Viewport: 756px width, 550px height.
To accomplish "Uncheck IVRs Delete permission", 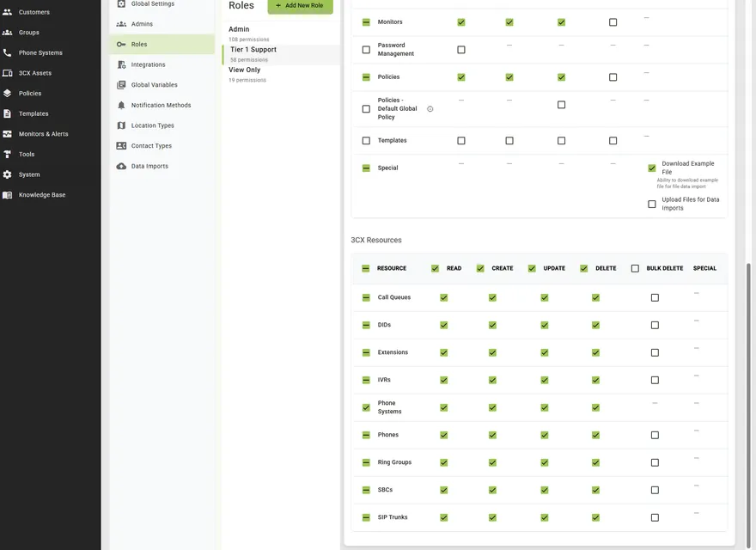I will tap(596, 380).
